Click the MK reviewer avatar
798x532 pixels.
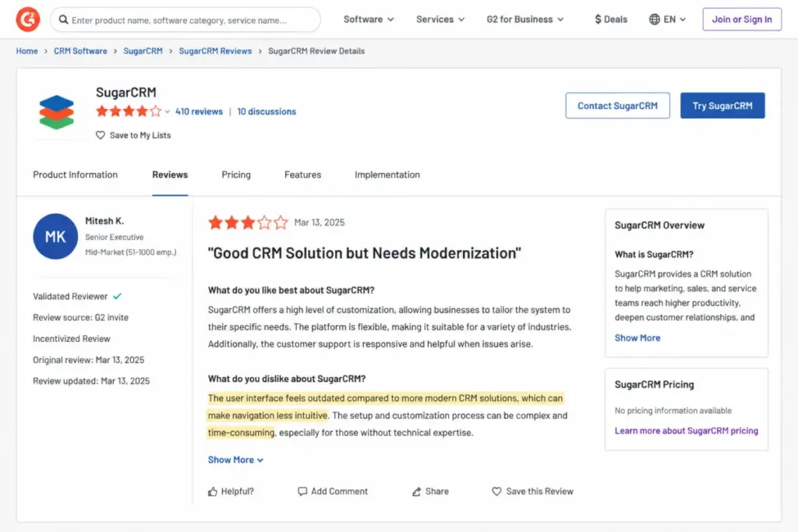click(55, 237)
